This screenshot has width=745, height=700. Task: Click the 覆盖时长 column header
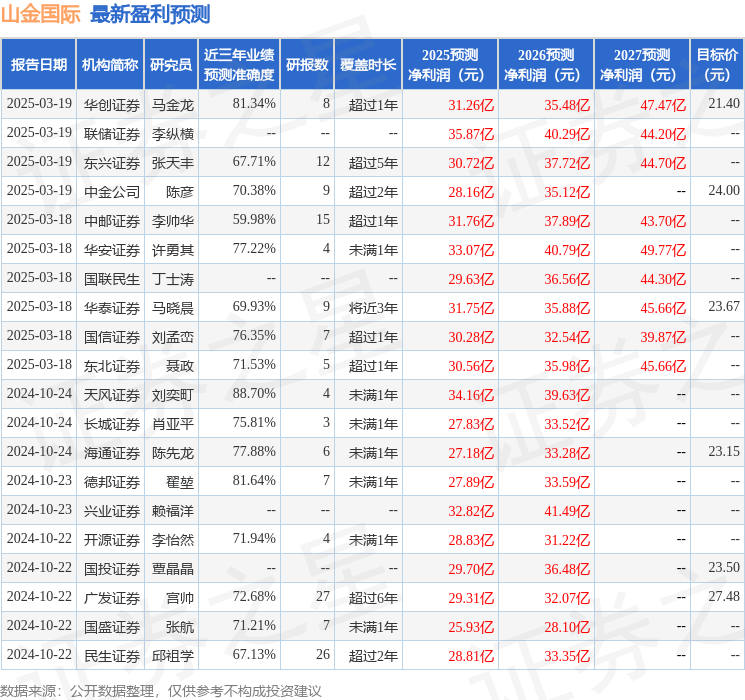coord(368,65)
